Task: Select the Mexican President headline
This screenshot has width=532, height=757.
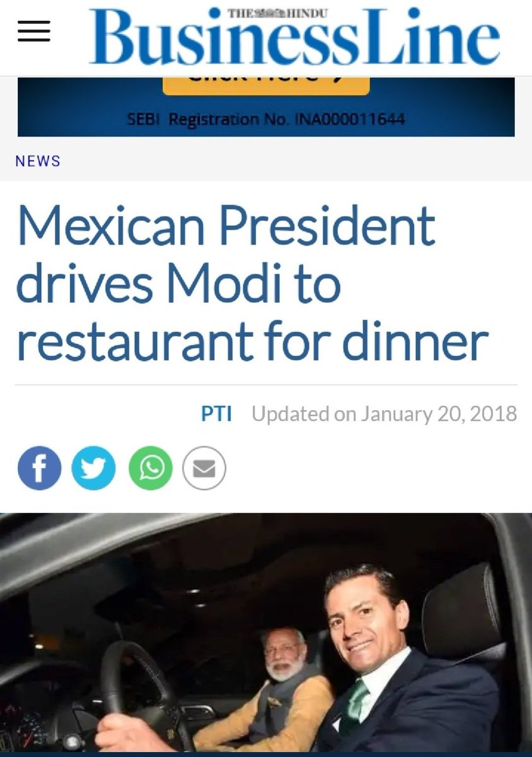Action: [252, 283]
